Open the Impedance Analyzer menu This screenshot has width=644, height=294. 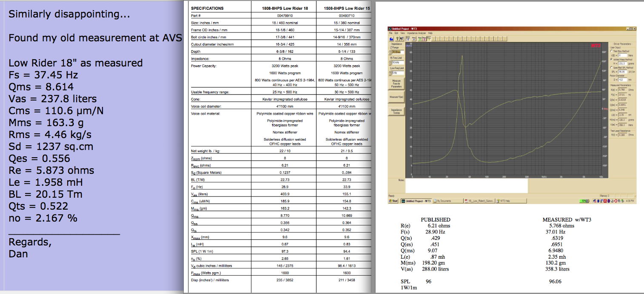tap(416, 33)
